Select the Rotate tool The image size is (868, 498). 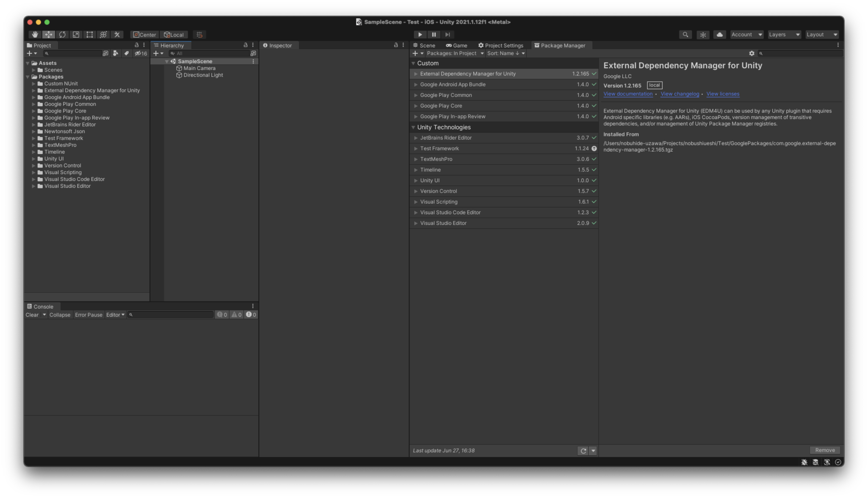click(x=62, y=35)
